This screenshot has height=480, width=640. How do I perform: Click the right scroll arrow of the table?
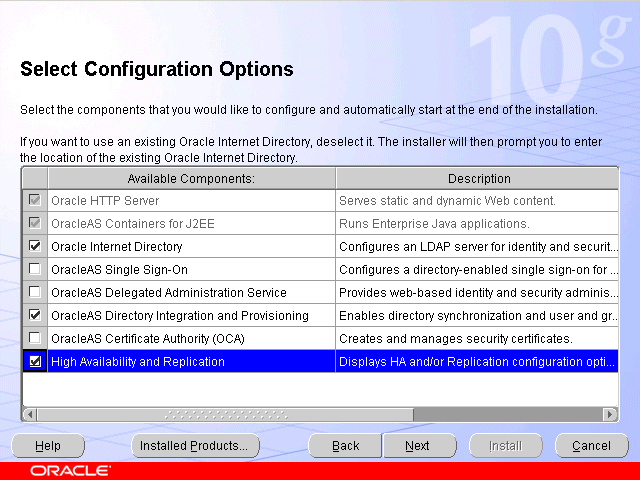click(610, 414)
